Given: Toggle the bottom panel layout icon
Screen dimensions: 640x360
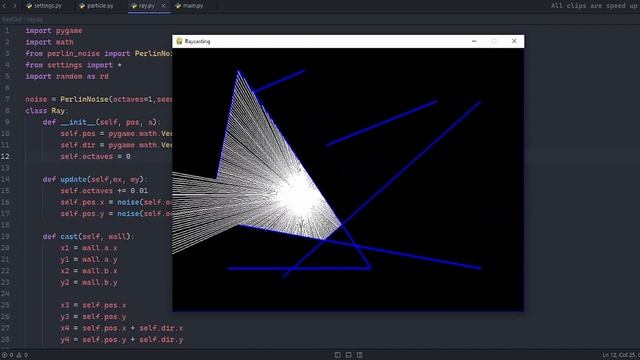Looking at the screenshot, I should pos(349,355).
